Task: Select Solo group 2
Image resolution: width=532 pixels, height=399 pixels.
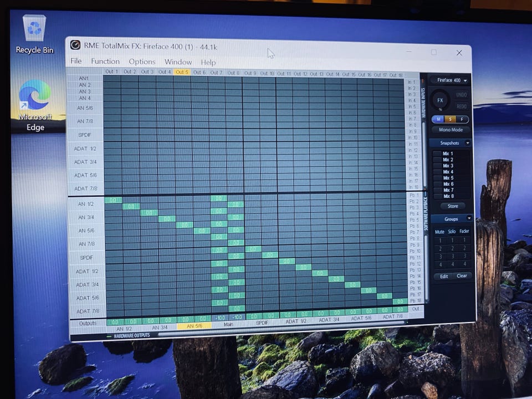Action: click(x=452, y=248)
